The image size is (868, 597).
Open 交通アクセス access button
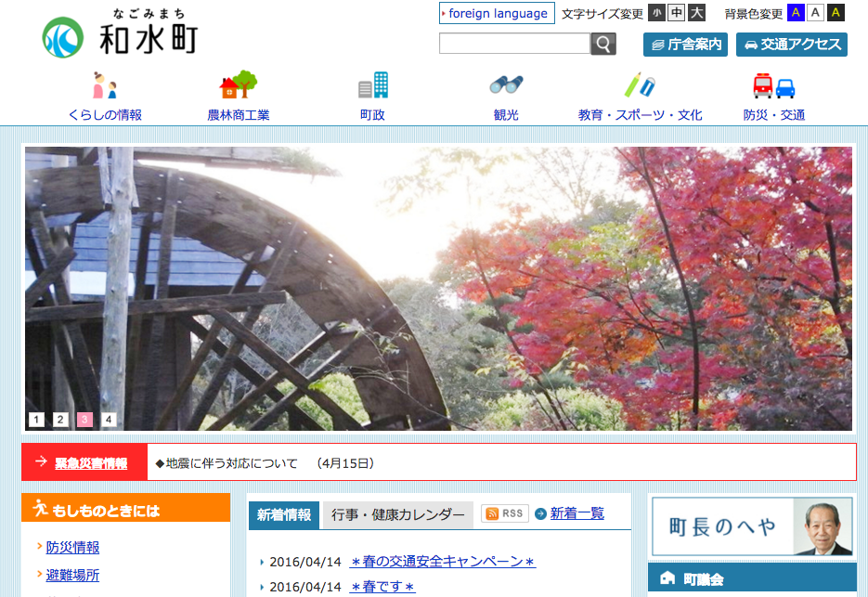coord(792,45)
